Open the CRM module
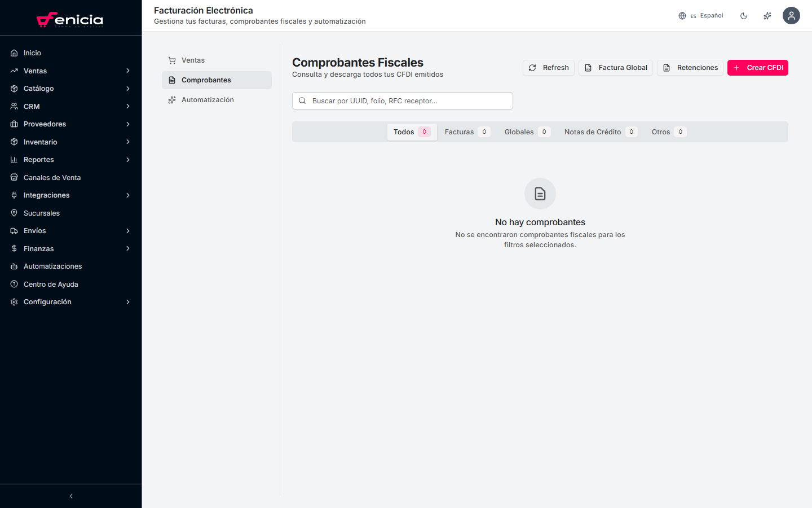 (32, 106)
